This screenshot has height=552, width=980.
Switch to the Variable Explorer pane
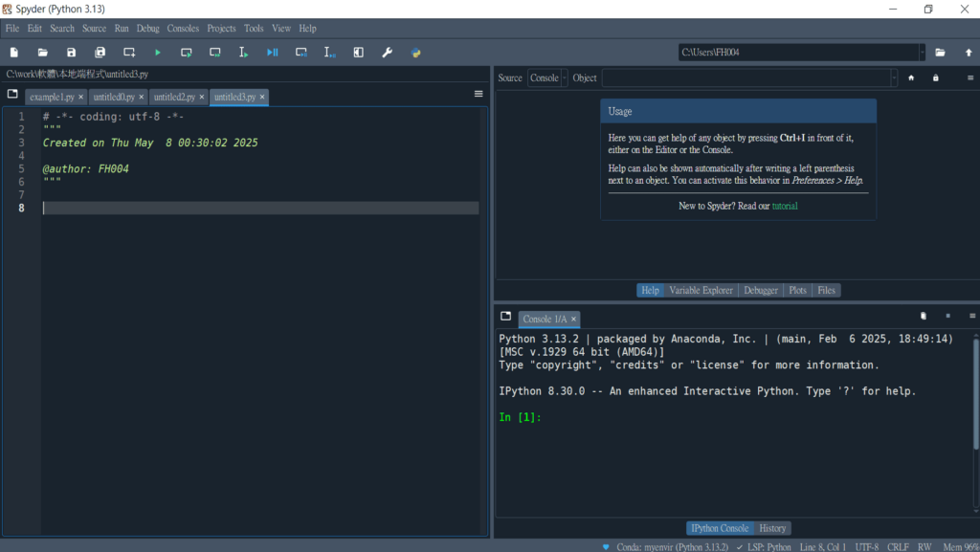click(701, 290)
